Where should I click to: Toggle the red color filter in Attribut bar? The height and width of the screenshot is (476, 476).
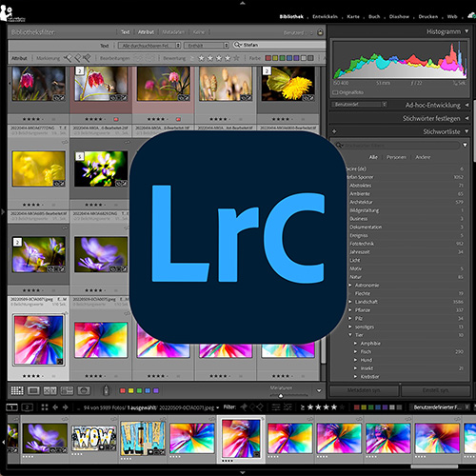pyautogui.click(x=268, y=58)
